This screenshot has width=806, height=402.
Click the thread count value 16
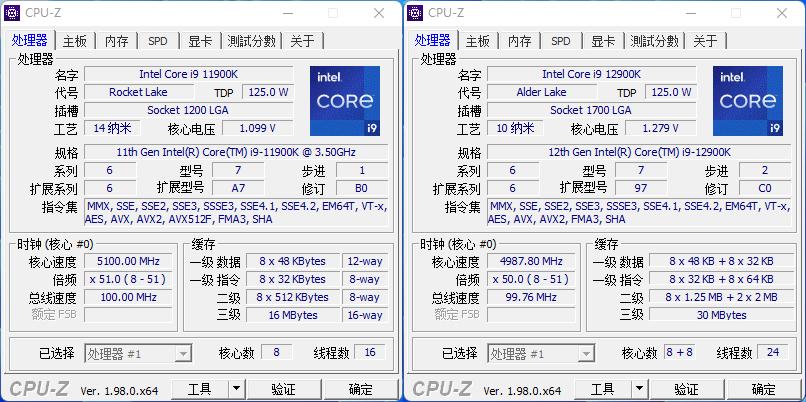click(x=370, y=352)
